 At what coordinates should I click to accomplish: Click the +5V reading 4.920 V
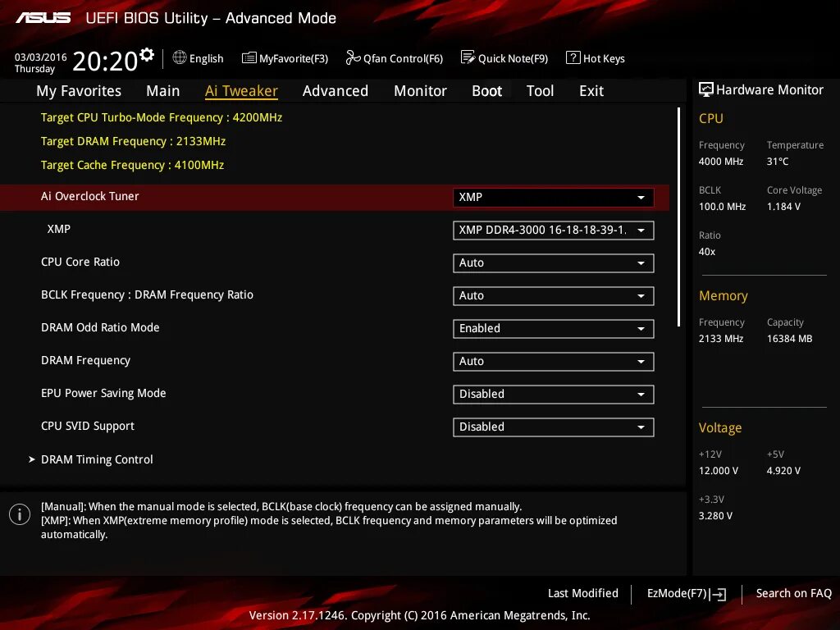[x=783, y=470]
